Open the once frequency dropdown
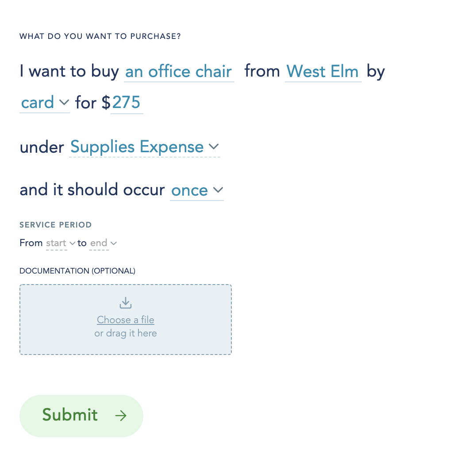Viewport: 476px width, 455px height. pos(197,190)
